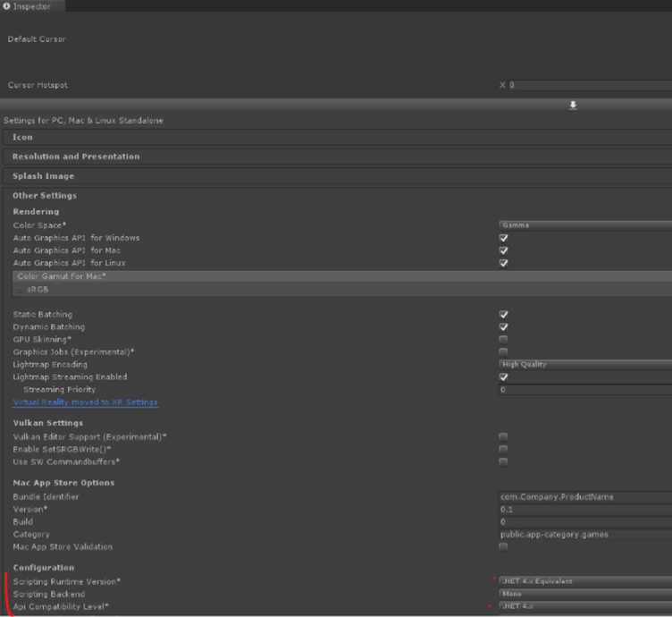
Task: Enable the GPU Skinning checkbox
Action: click(x=504, y=340)
